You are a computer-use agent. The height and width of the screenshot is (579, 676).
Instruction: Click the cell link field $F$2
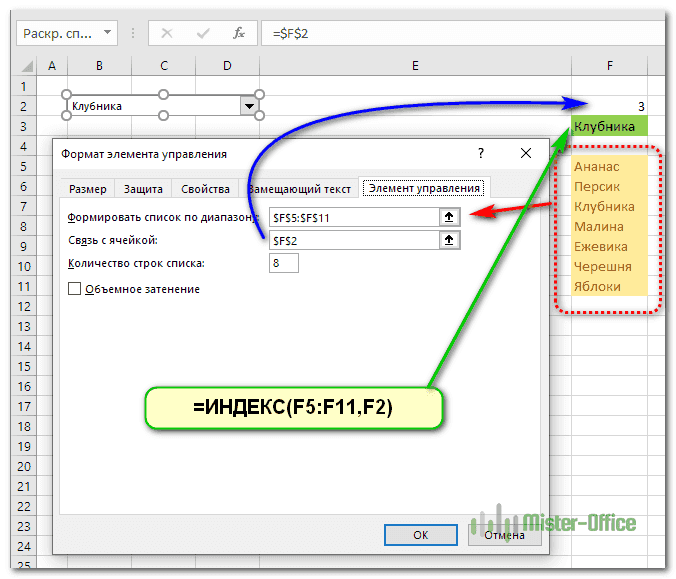click(354, 241)
